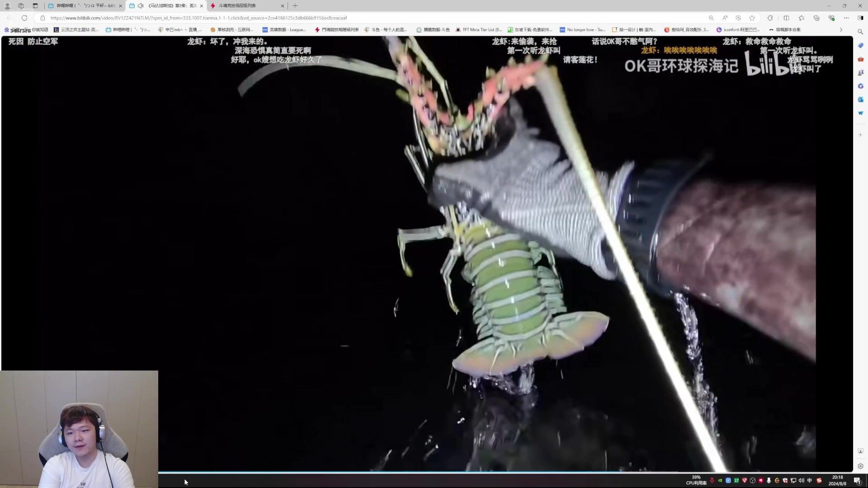
Task: Add this page to favorites star
Action: 752,18
